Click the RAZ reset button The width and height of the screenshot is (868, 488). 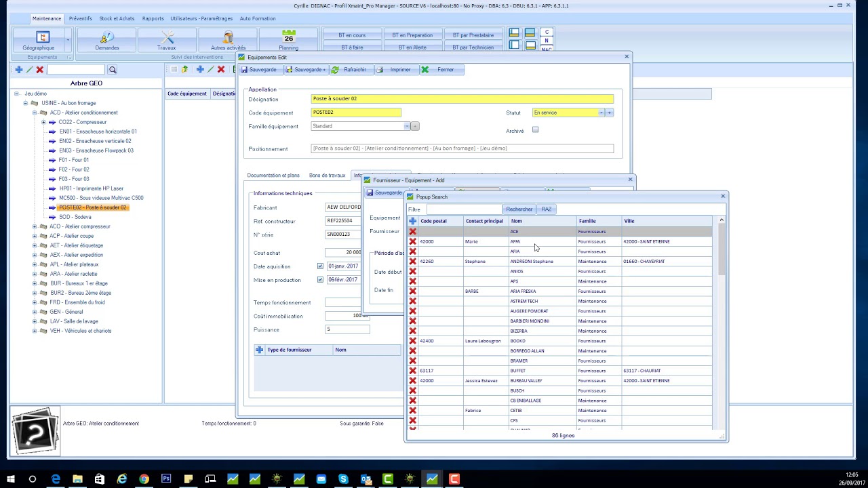tap(546, 209)
